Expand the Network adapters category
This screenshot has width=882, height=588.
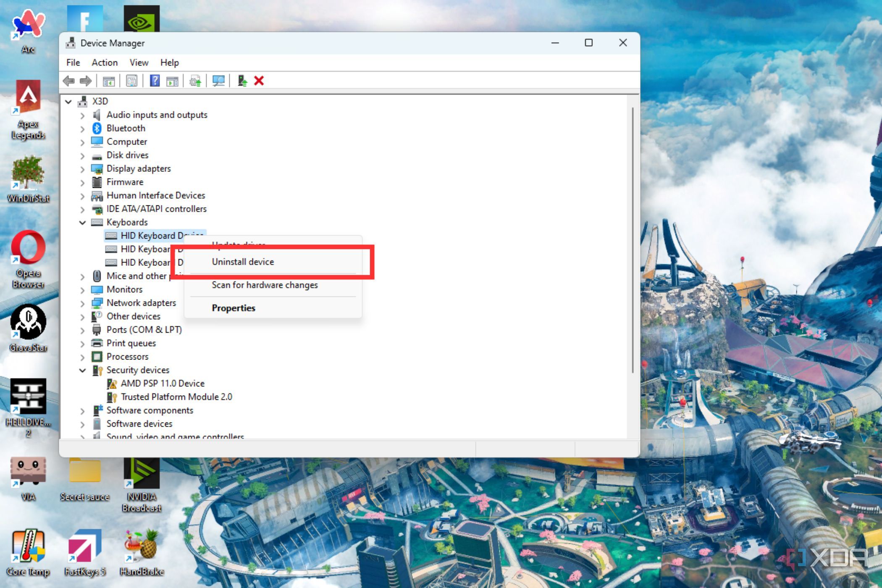[82, 303]
